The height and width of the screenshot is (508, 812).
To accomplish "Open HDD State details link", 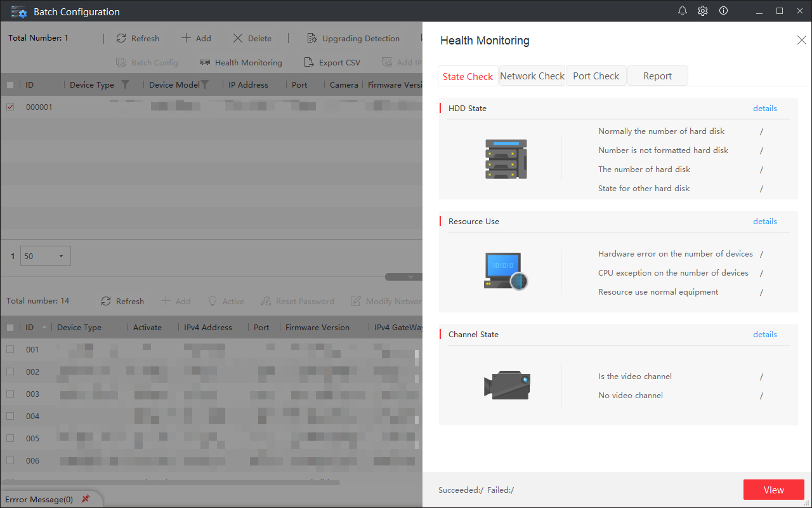I will (764, 108).
